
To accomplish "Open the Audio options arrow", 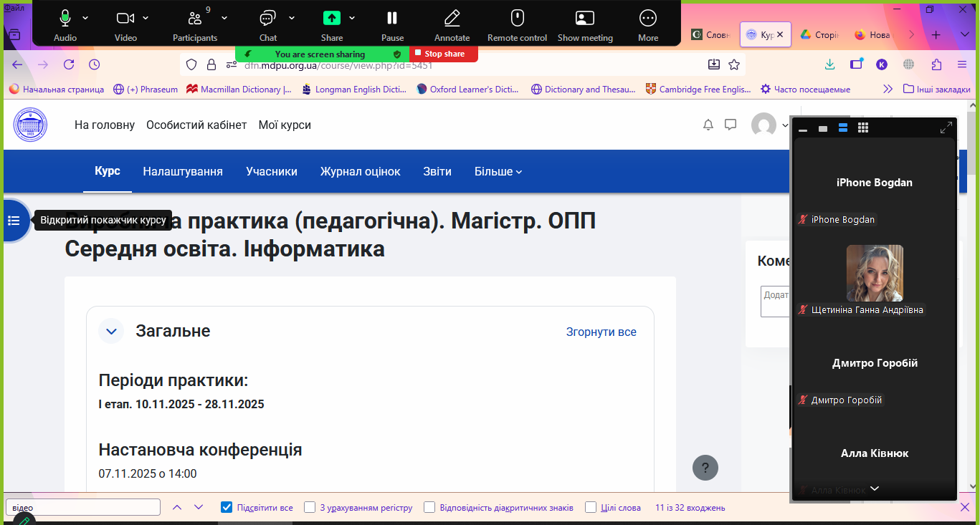I will 86,18.
